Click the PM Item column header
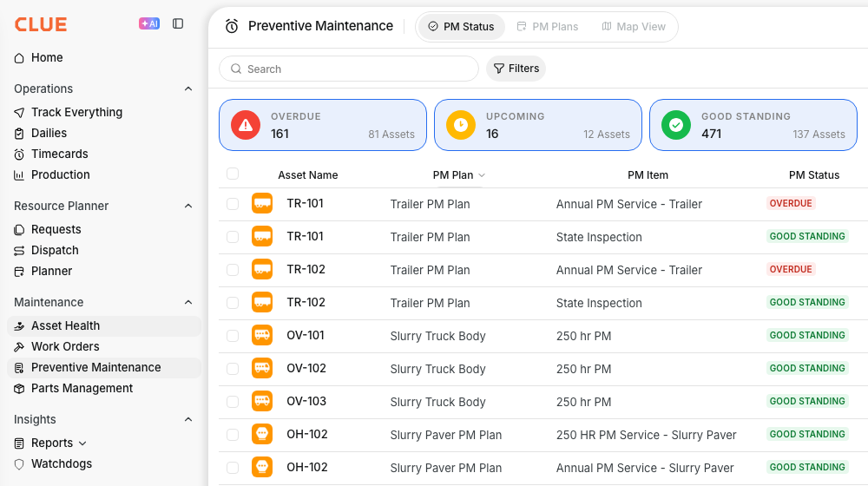The width and height of the screenshot is (868, 486). [x=648, y=175]
